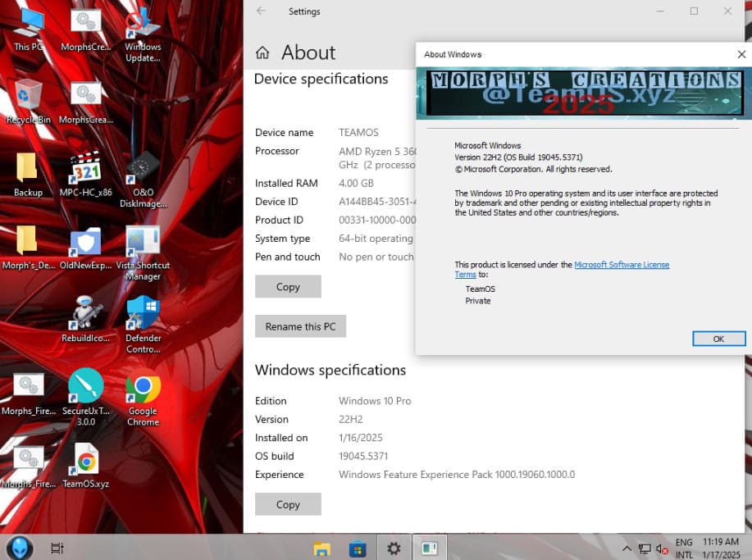Launch Defender Control shortcut

143,325
